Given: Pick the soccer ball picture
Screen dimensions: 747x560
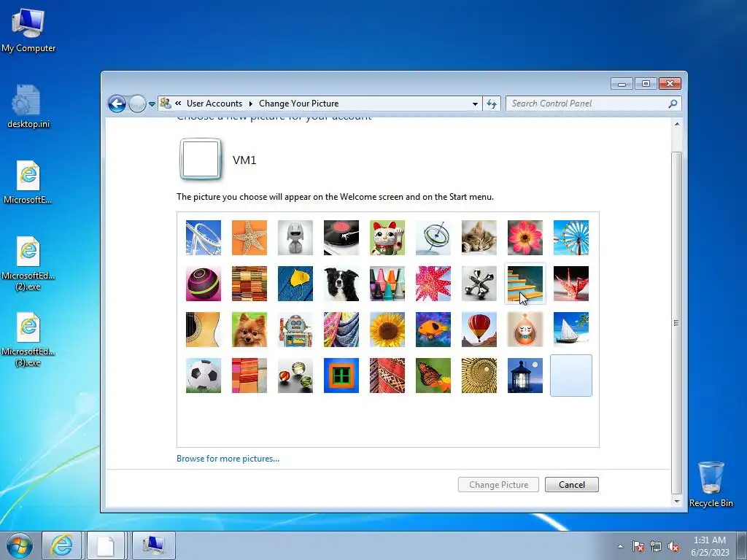Looking at the screenshot, I should coord(204,376).
